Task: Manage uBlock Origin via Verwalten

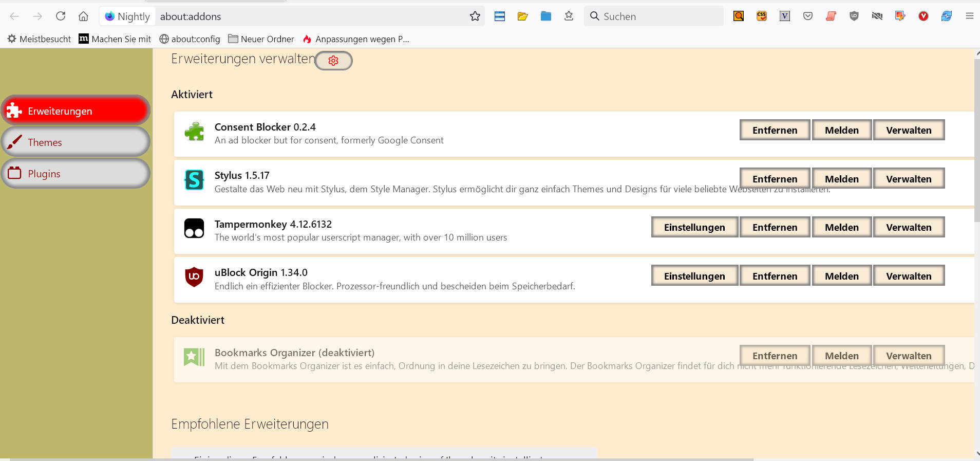Action: pyautogui.click(x=909, y=275)
